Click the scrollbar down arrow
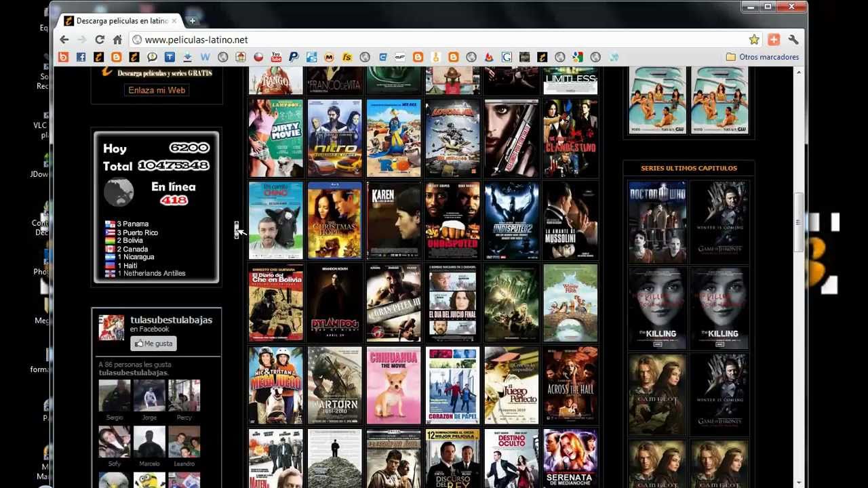868x488 pixels. click(x=799, y=482)
